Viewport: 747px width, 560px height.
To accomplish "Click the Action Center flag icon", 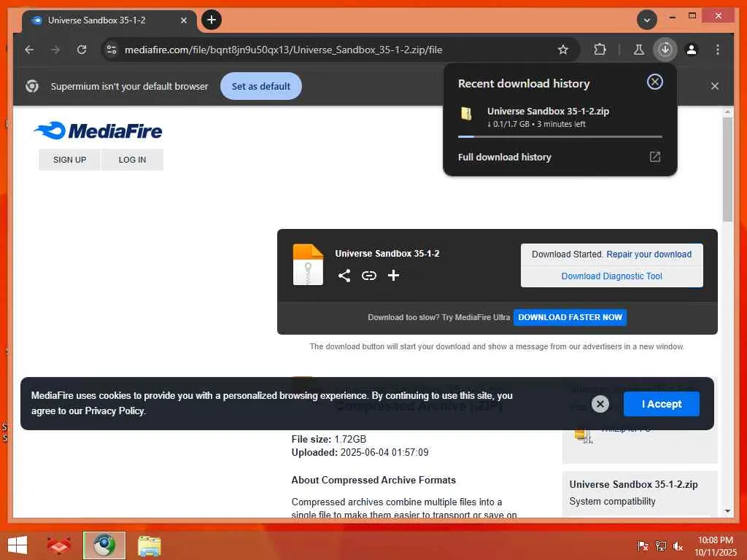I will [x=642, y=545].
